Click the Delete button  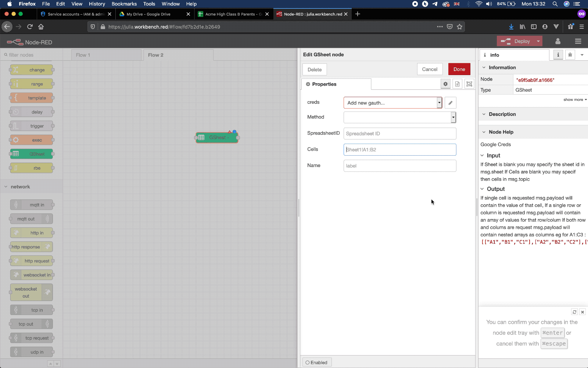pos(315,70)
